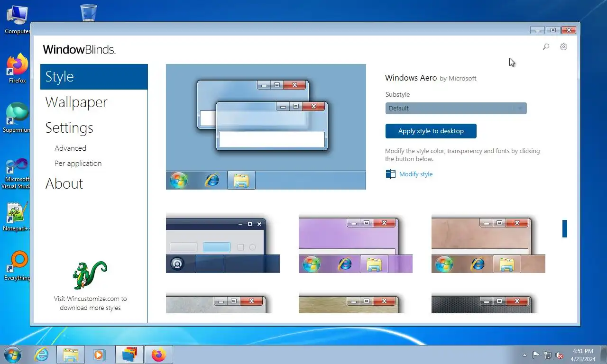Open the WindowBlinds search icon

[x=546, y=47]
